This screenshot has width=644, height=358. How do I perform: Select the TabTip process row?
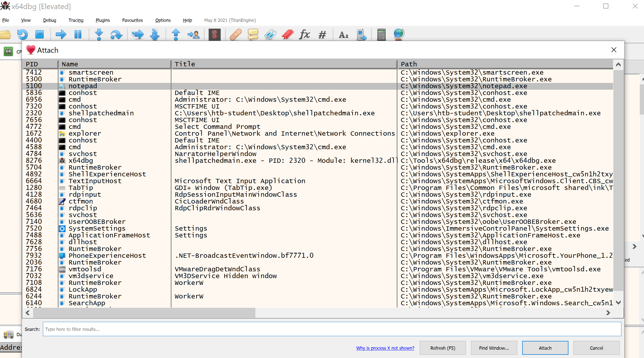[318, 188]
